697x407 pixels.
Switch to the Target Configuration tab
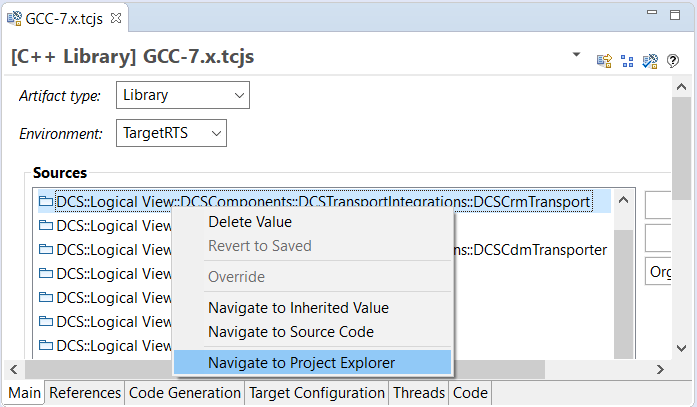316,393
